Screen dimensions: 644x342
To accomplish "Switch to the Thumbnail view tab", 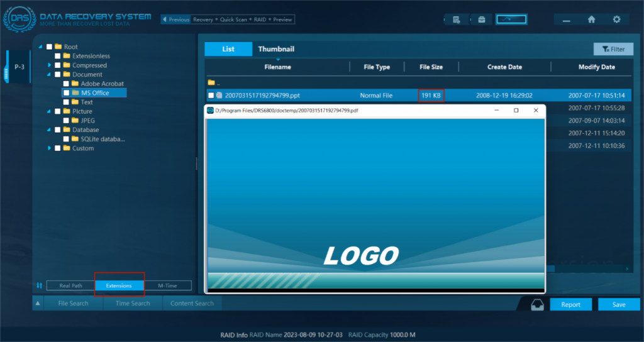I will tap(276, 49).
